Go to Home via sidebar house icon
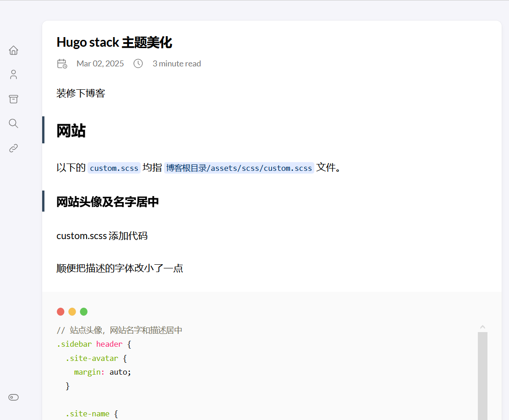Screen dimensions: 509x420 click(x=14, y=50)
